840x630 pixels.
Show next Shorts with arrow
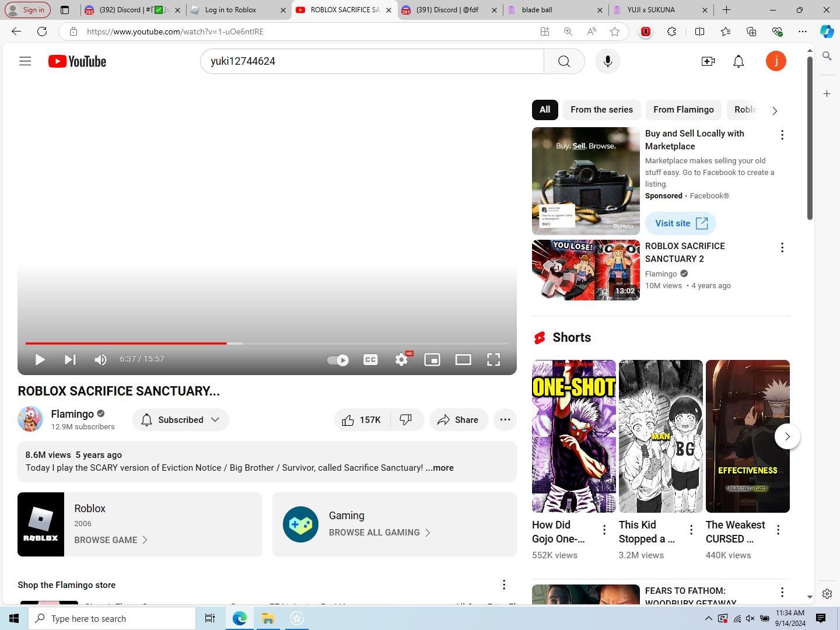(x=787, y=436)
